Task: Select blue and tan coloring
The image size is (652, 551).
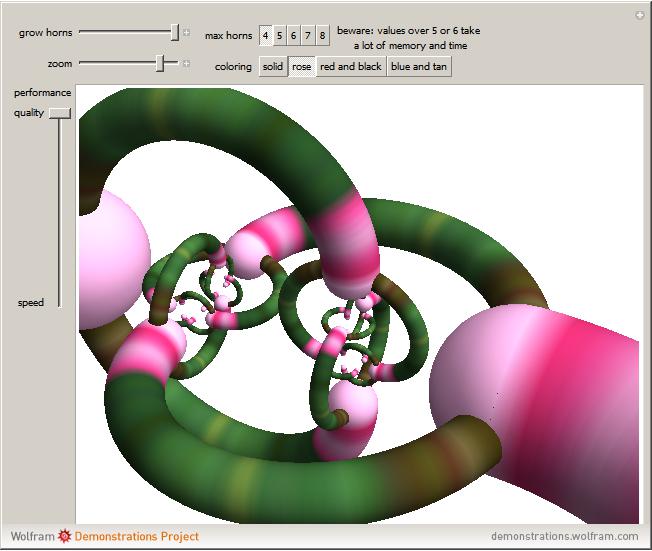Action: tap(417, 67)
